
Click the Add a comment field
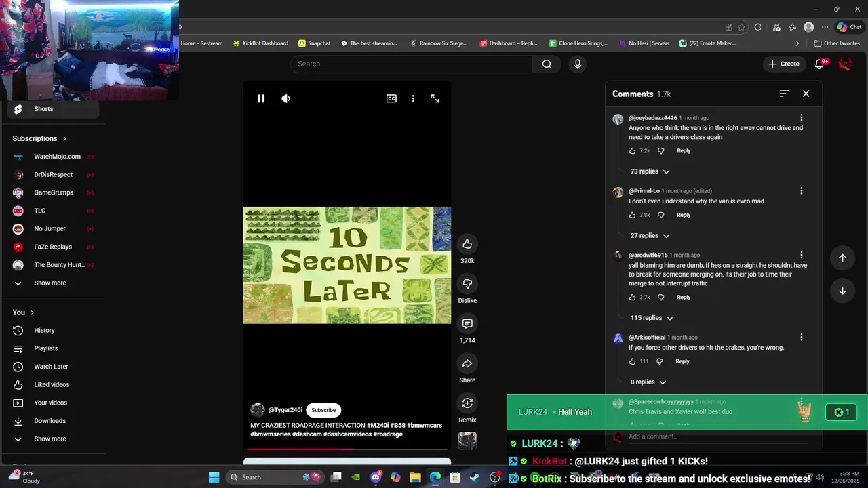[x=717, y=437]
